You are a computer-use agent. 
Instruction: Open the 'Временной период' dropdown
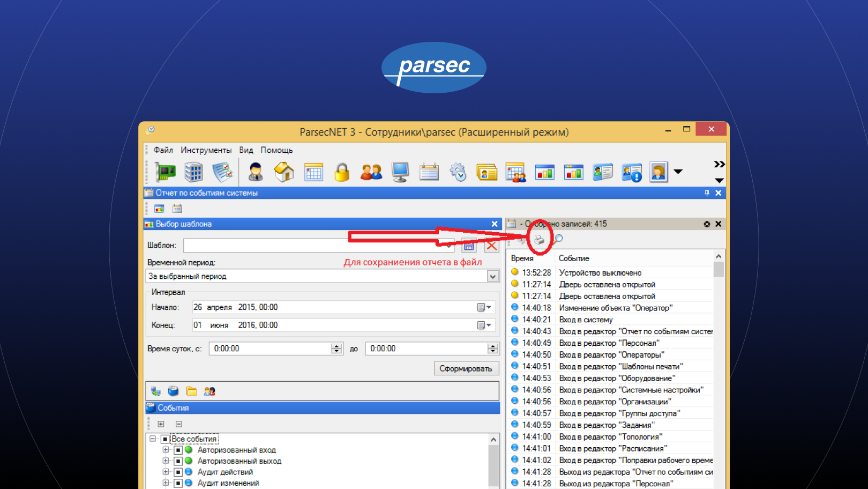coord(492,276)
